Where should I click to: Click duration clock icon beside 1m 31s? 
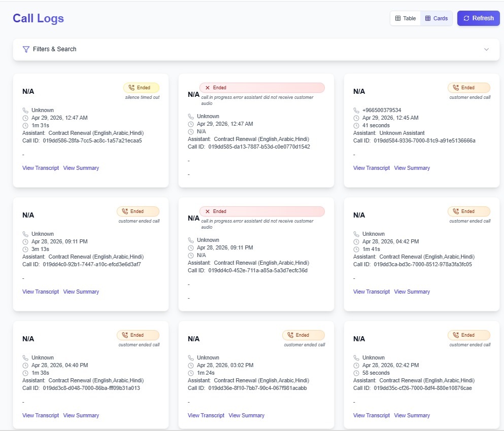25,126
